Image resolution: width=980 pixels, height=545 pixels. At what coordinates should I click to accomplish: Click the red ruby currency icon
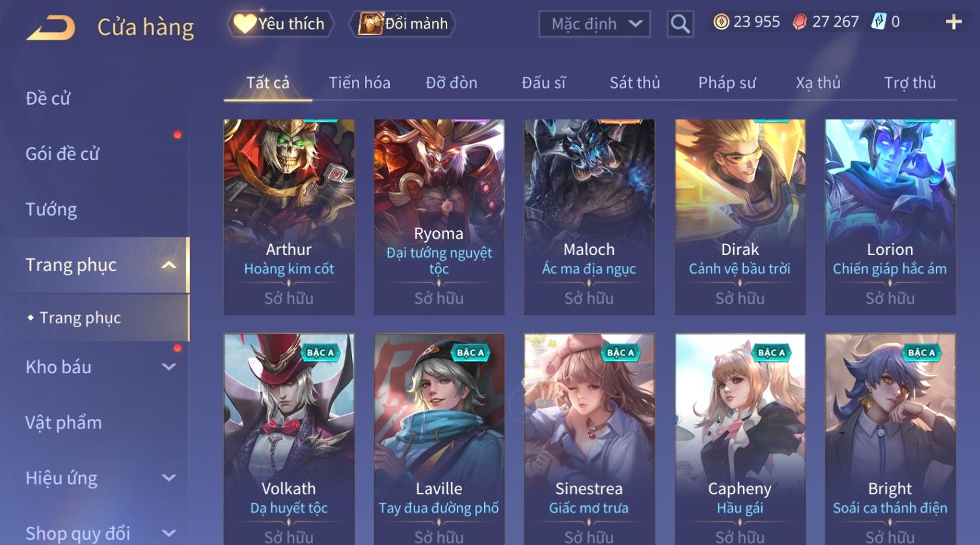[x=800, y=22]
